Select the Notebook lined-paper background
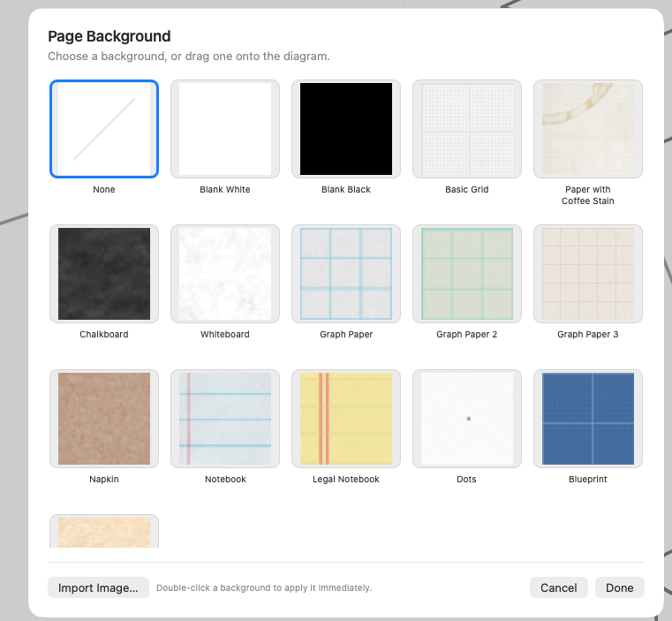Screen dimensions: 672x621 click(225, 419)
